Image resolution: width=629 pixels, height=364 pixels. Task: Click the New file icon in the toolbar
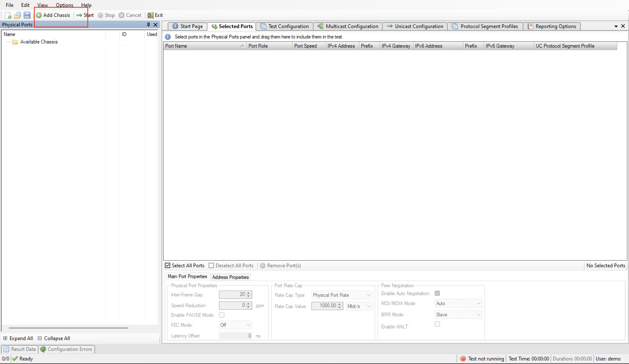8,15
